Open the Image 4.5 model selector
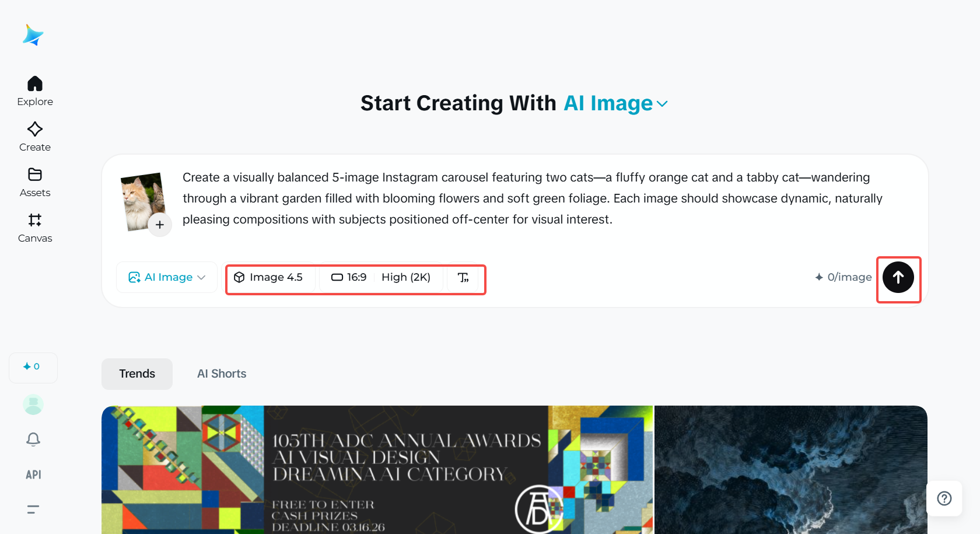The image size is (980, 534). (x=270, y=277)
